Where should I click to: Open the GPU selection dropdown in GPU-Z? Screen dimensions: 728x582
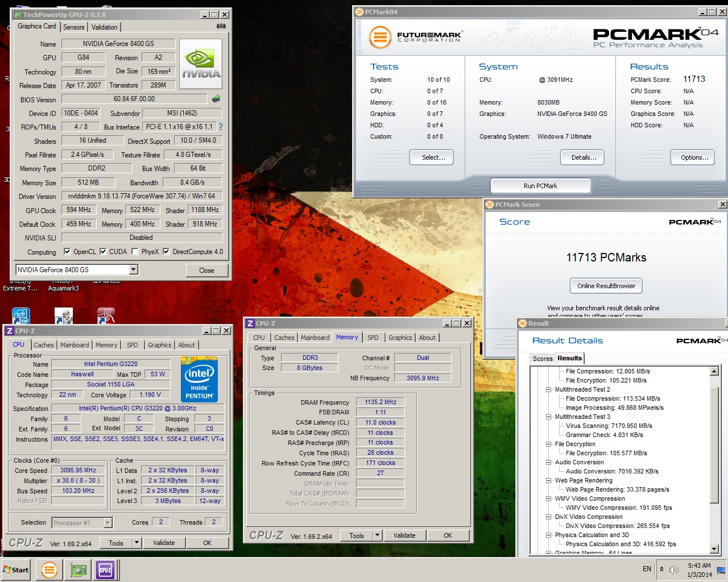(134, 269)
